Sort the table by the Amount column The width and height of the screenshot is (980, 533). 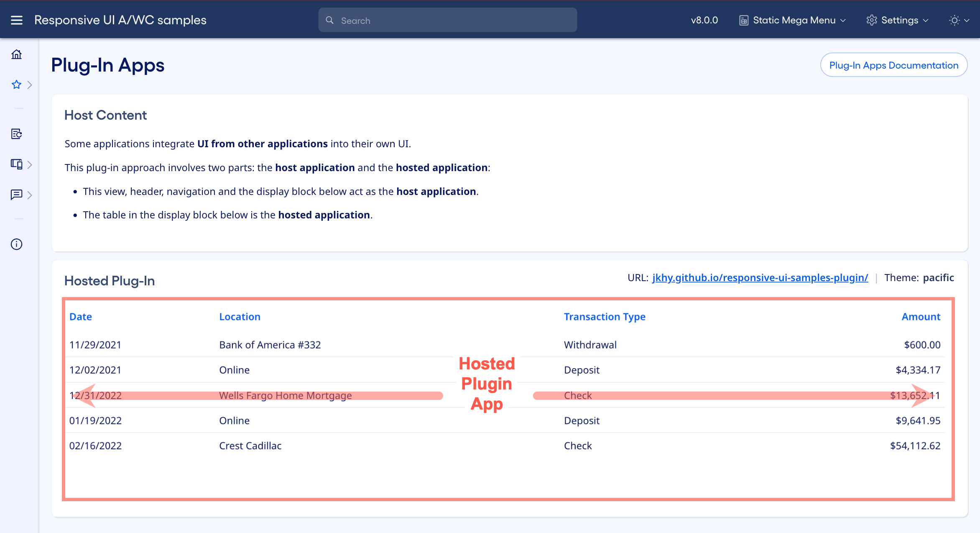tap(921, 317)
